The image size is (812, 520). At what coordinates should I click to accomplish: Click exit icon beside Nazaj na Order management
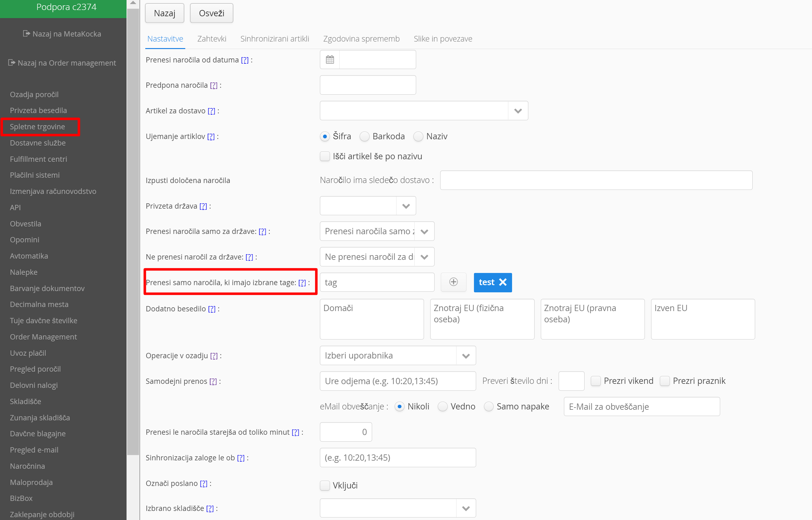(x=12, y=62)
